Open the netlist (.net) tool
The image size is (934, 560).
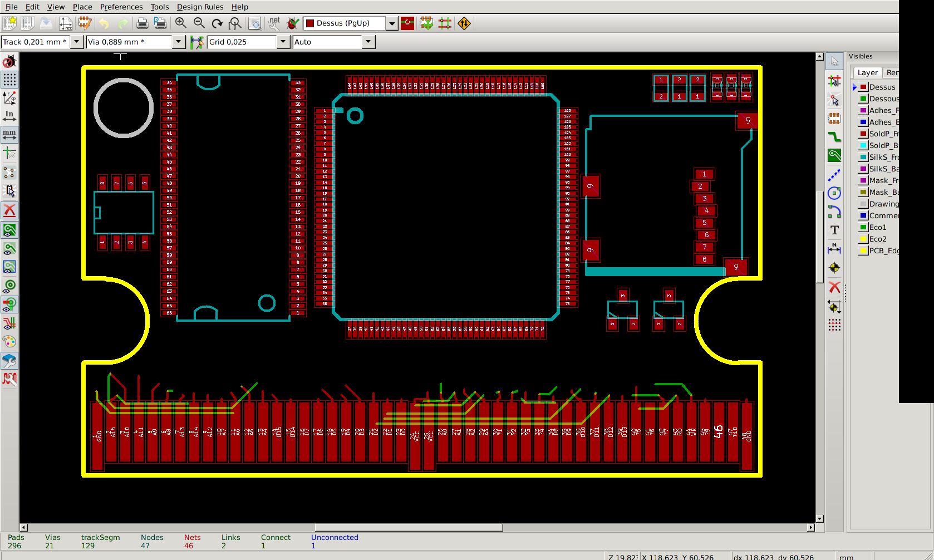coord(274,23)
